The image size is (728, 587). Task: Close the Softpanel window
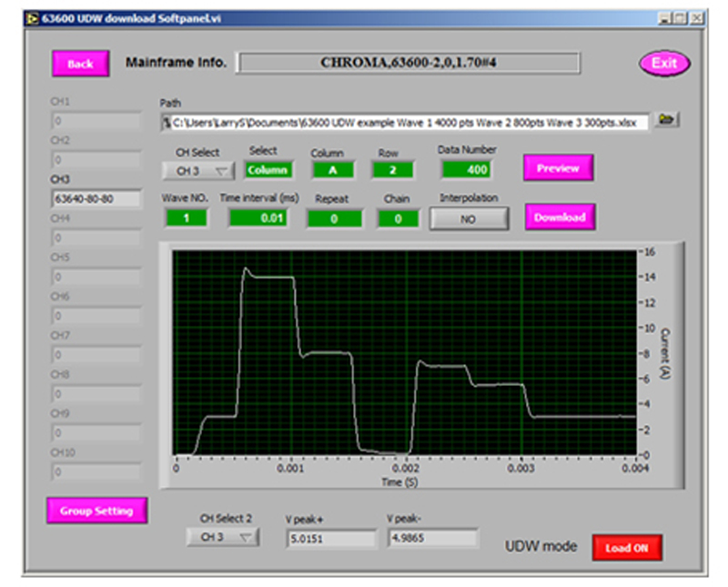[x=697, y=18]
